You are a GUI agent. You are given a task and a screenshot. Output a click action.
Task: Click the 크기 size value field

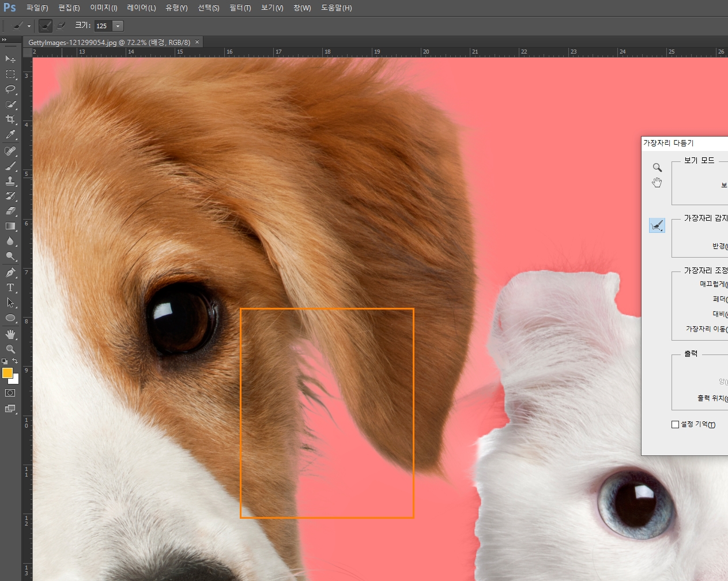click(x=103, y=26)
